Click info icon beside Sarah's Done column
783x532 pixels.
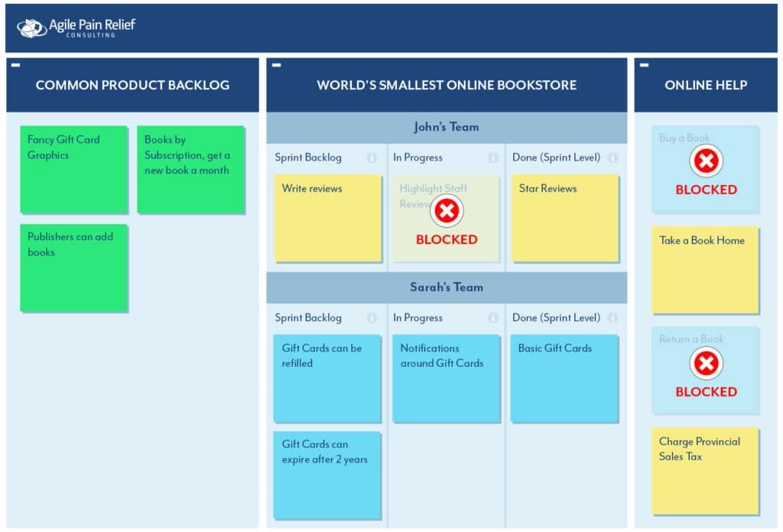coord(612,318)
